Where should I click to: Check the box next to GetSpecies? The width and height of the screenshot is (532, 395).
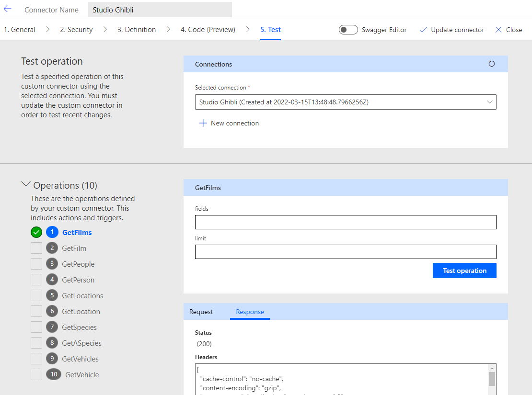36,327
